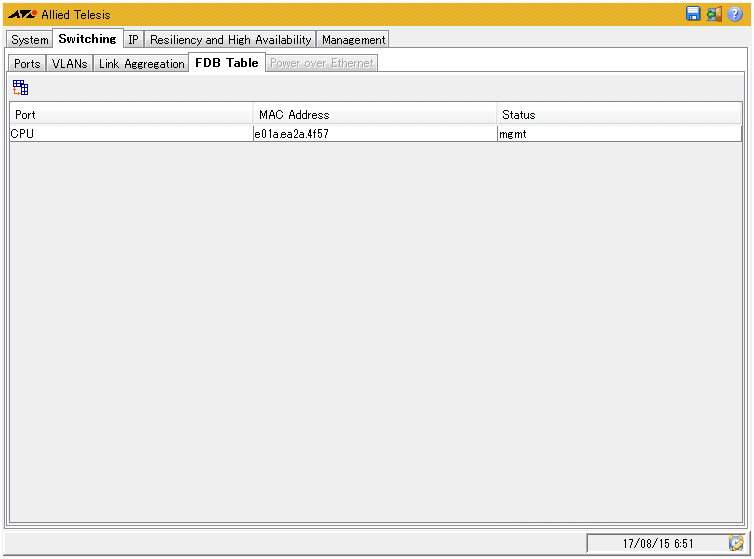Open the help question mark icon
This screenshot has width=754, height=559.
(735, 14)
